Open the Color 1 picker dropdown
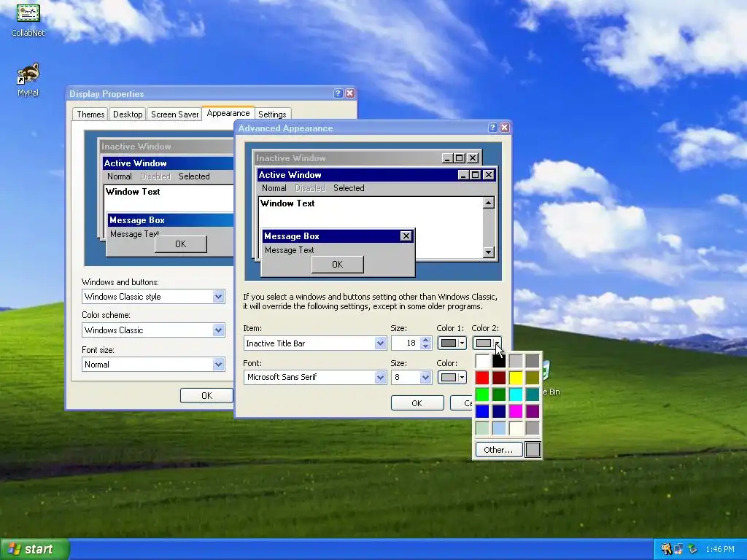 pos(452,343)
